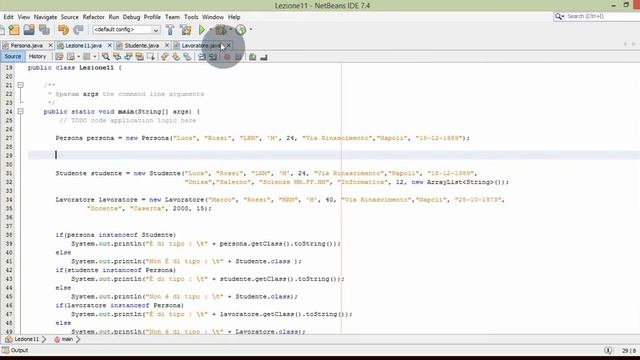The height and width of the screenshot is (360, 640).
Task: Shift the line left
Action: (202, 57)
